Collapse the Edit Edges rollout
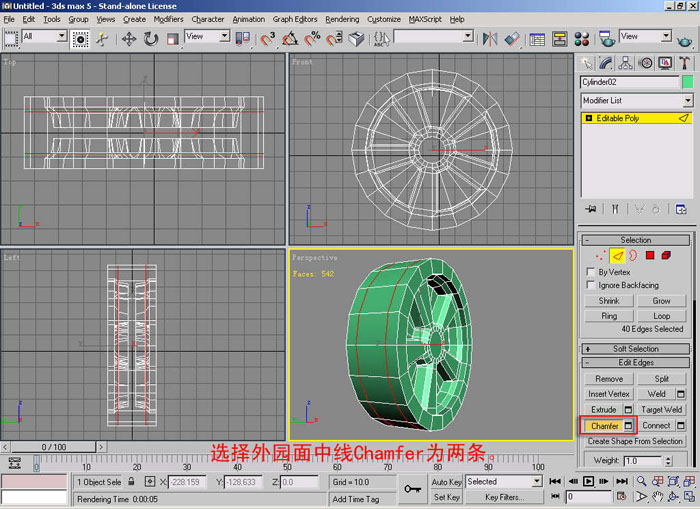The height and width of the screenshot is (509, 700). click(x=635, y=363)
